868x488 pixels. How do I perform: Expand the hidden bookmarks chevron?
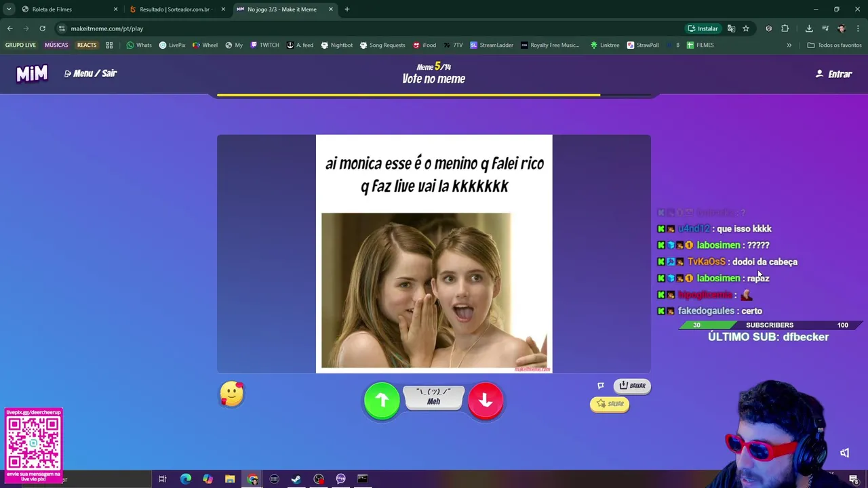[789, 45]
